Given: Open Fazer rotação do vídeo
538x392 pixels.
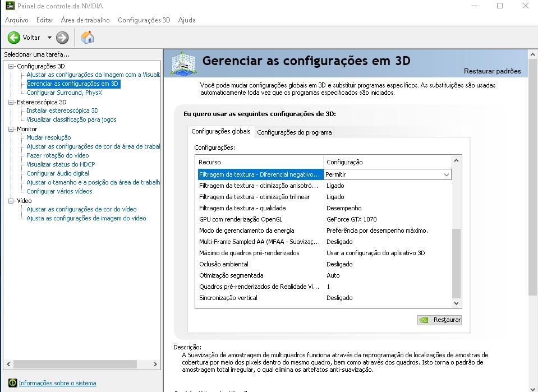Looking at the screenshot, I should pyautogui.click(x=58, y=155).
